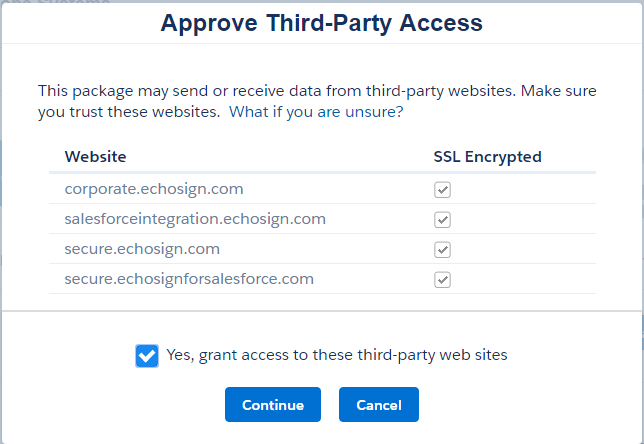Select the secure.echosign.com website entry

pyautogui.click(x=142, y=249)
